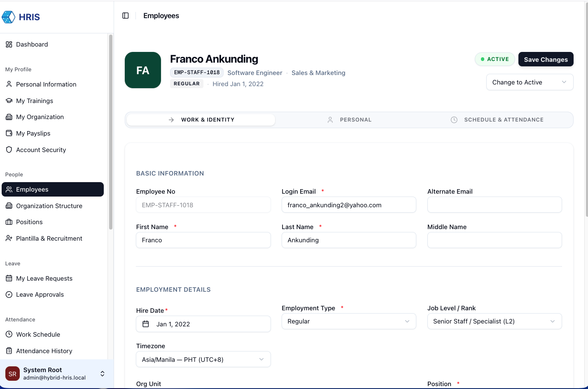Click the Save Changes button

546,59
